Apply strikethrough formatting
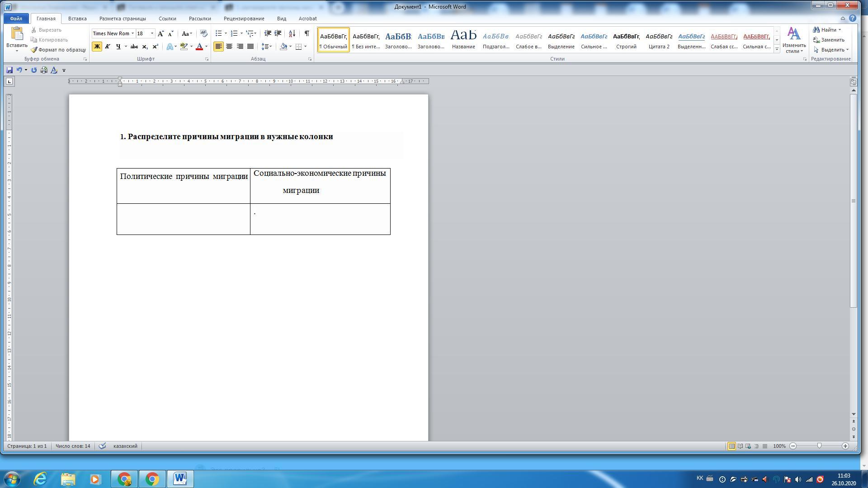The image size is (868, 488). [x=134, y=47]
